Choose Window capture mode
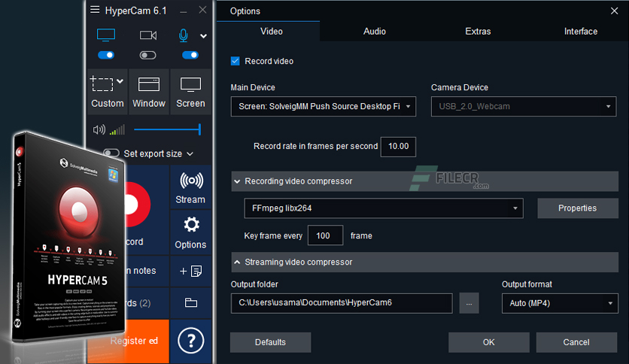This screenshot has width=629, height=364. [149, 92]
